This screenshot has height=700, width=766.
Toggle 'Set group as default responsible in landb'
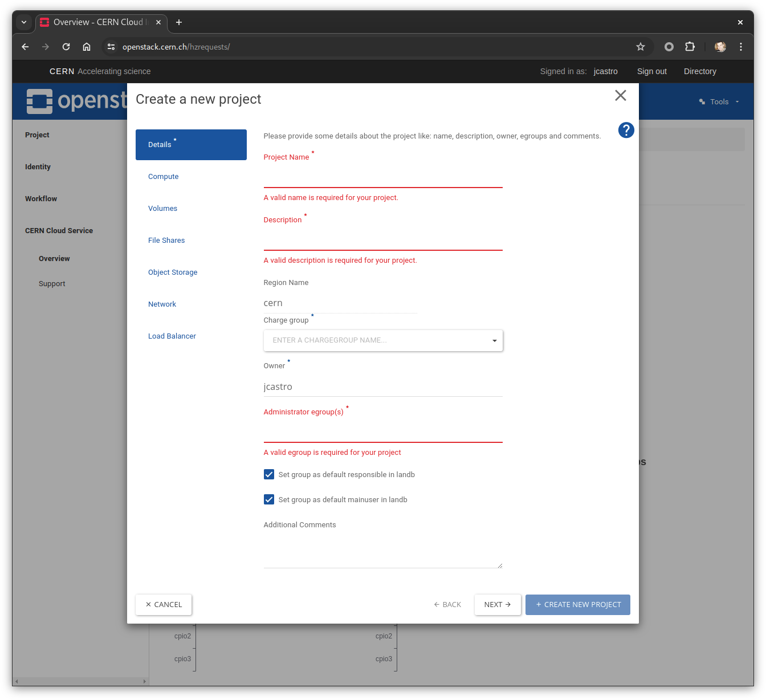click(x=269, y=474)
